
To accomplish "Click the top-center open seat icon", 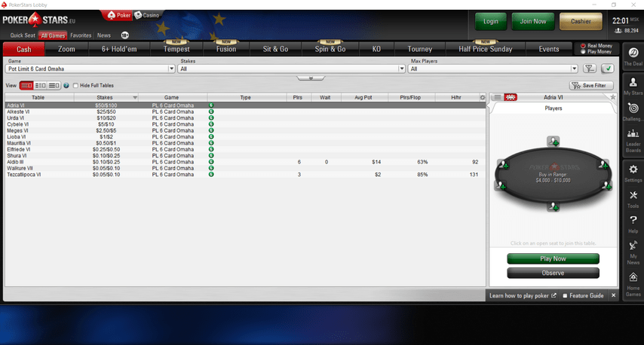I will click(x=554, y=142).
